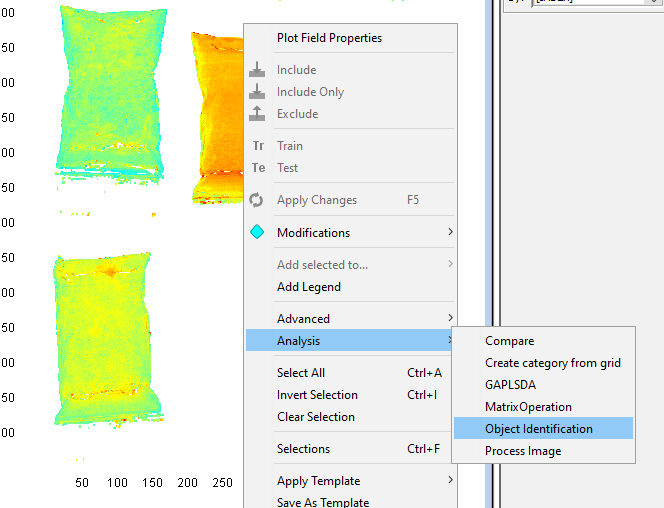
Task: Click the Te Test icon
Action: pyautogui.click(x=258, y=168)
